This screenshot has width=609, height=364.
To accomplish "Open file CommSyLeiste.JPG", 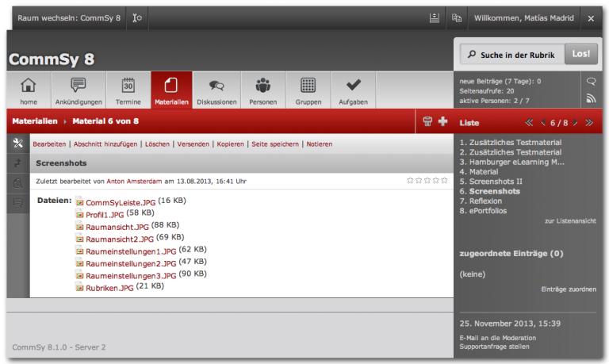I will tap(121, 202).
